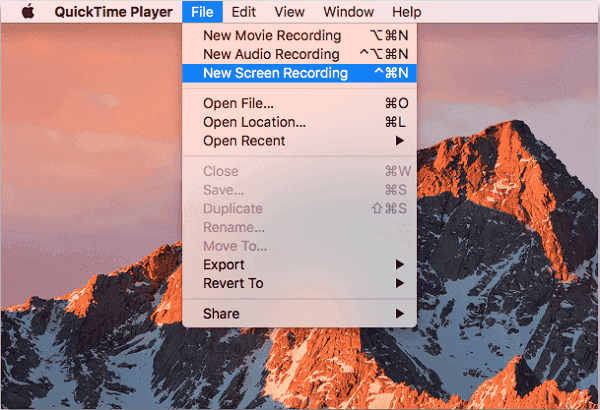Start a New Screen Recording
Viewport: 600px width, 410px height.
click(299, 73)
